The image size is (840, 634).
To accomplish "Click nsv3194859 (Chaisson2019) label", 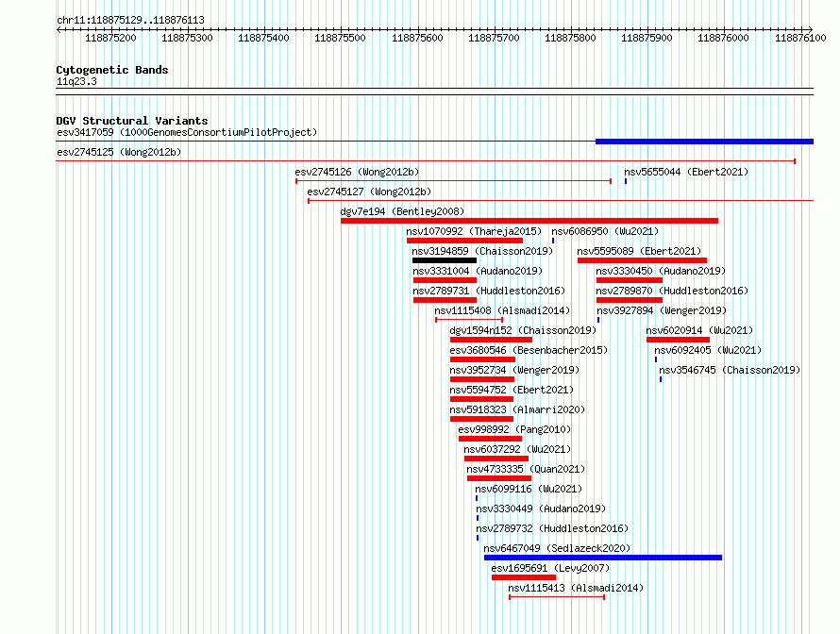I will click(482, 251).
